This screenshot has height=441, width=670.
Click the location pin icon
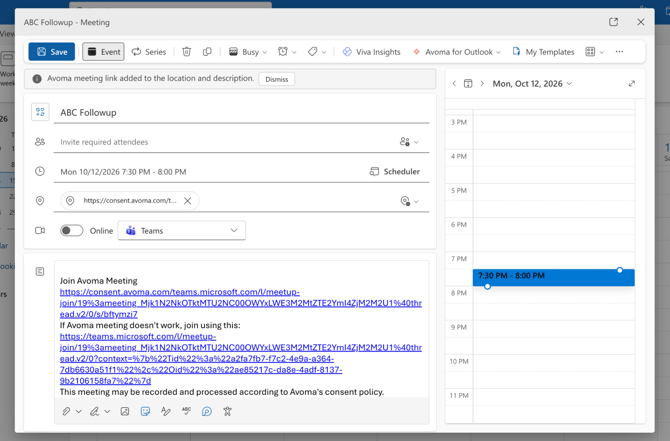point(40,200)
